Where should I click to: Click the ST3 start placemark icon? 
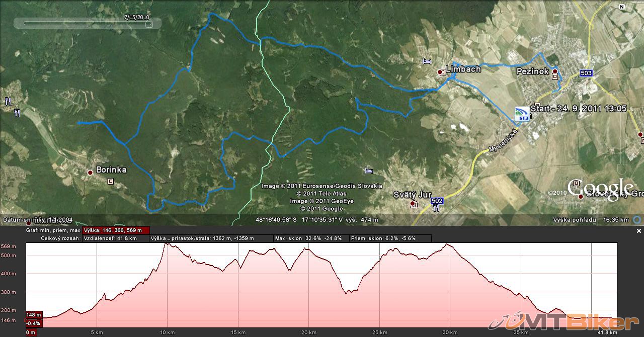(x=522, y=114)
